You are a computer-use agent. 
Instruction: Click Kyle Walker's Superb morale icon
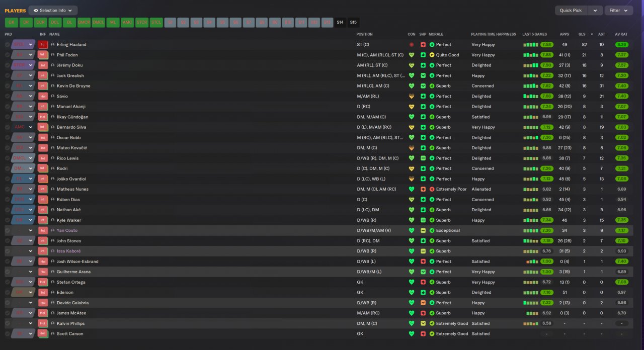pos(432,220)
